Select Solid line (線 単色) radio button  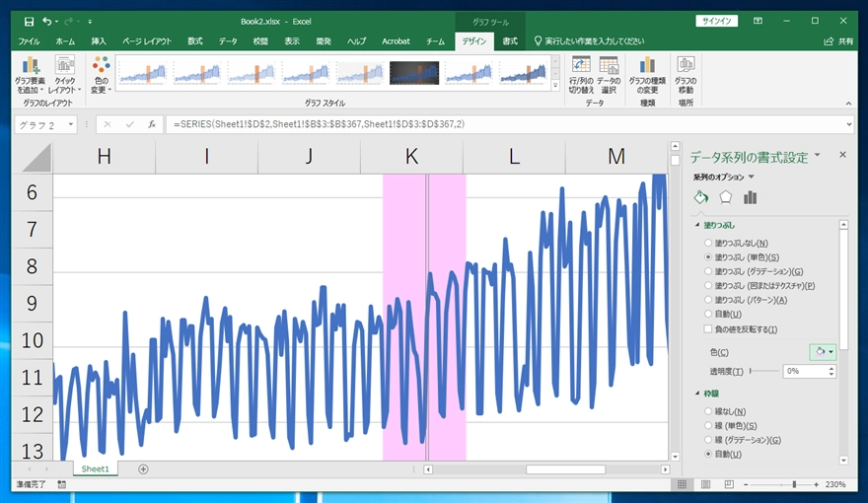coord(708,425)
